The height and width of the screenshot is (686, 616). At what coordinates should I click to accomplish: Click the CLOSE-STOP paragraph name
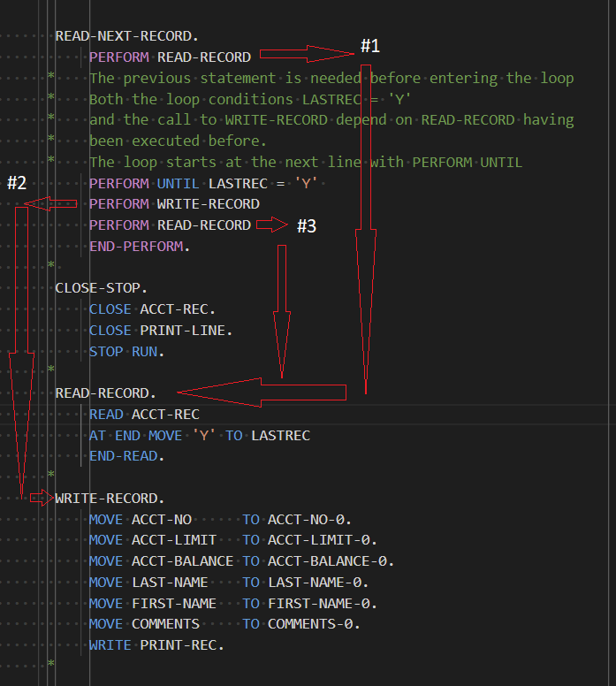tap(101, 288)
